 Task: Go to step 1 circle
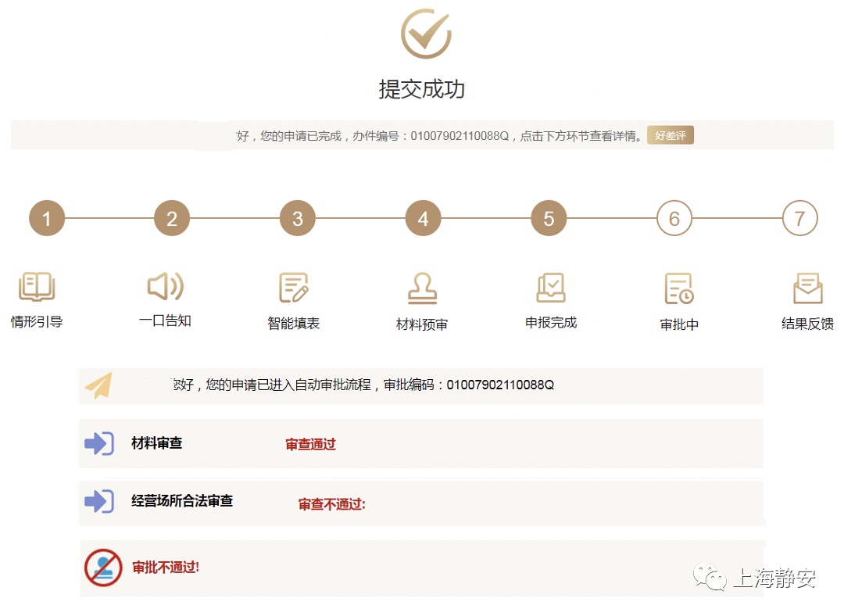coord(47,219)
